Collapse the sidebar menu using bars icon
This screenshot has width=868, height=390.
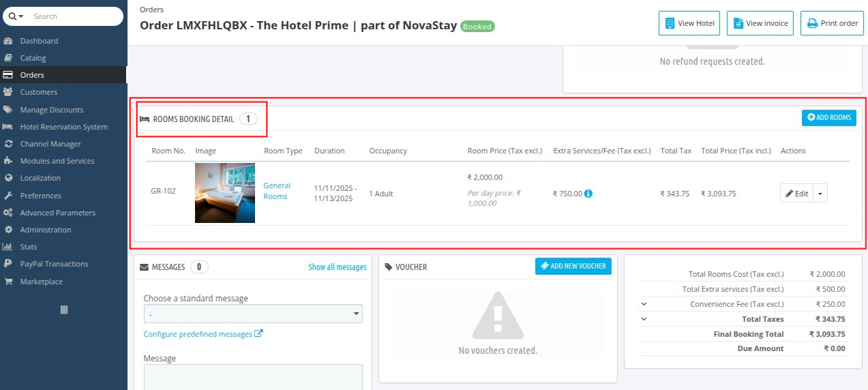(64, 310)
